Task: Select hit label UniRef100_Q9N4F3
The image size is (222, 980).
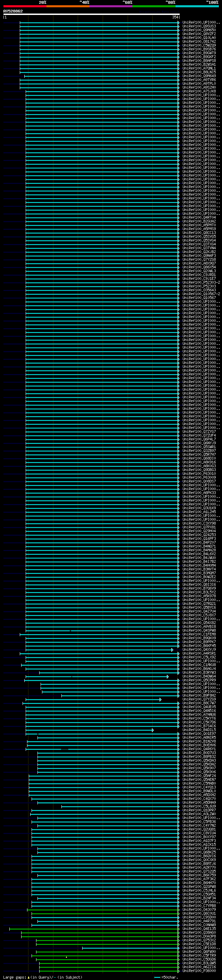Action: [199, 255]
